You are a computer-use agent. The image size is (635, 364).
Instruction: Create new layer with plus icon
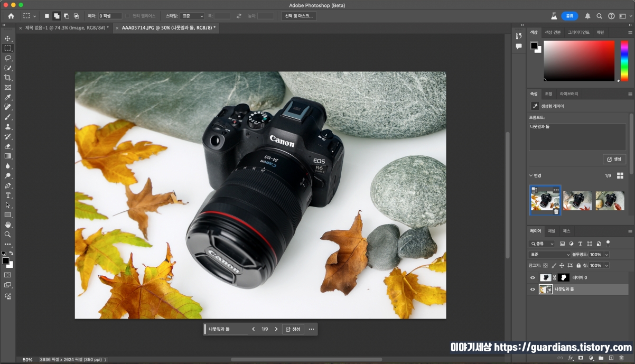pyautogui.click(x=611, y=358)
